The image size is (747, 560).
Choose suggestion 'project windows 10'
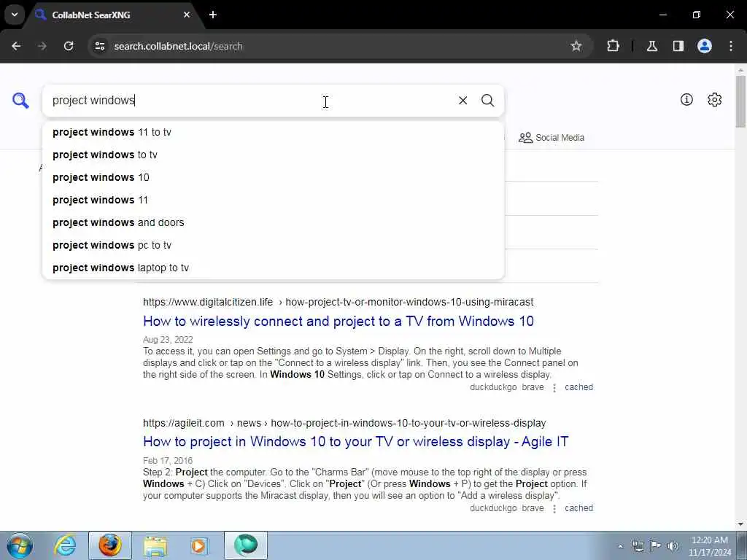pyautogui.click(x=273, y=178)
